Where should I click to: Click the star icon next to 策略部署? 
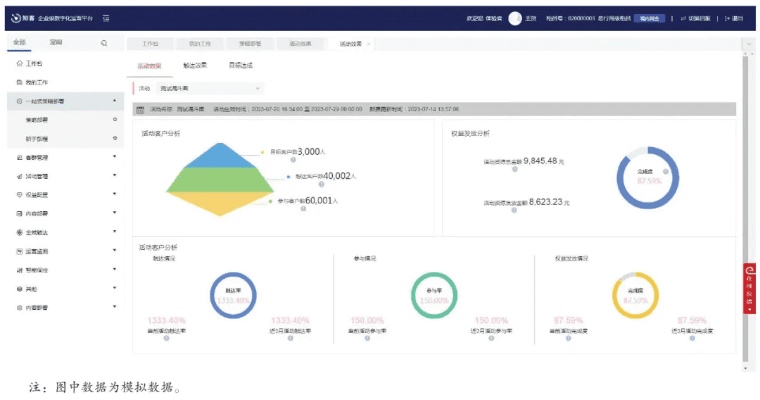click(116, 119)
